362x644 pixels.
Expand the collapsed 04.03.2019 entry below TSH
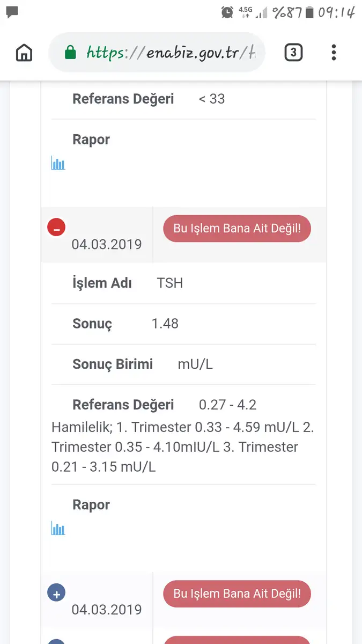(x=56, y=593)
